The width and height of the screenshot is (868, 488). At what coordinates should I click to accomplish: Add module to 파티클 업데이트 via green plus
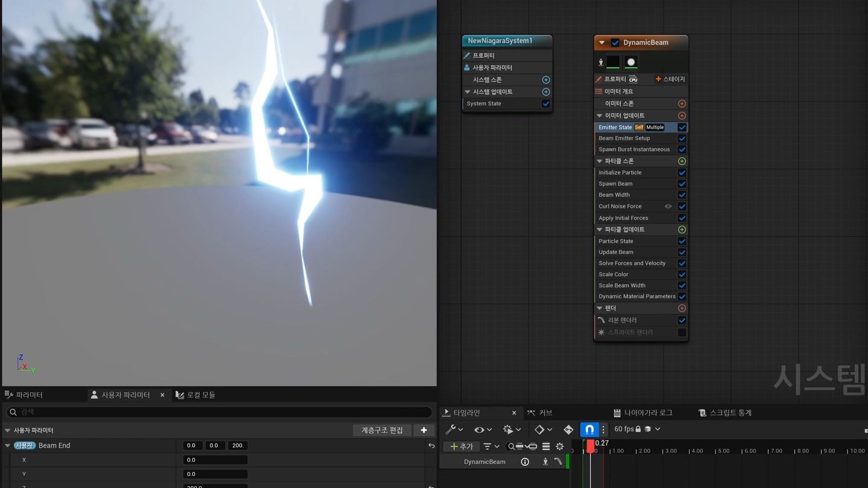pyautogui.click(x=682, y=230)
